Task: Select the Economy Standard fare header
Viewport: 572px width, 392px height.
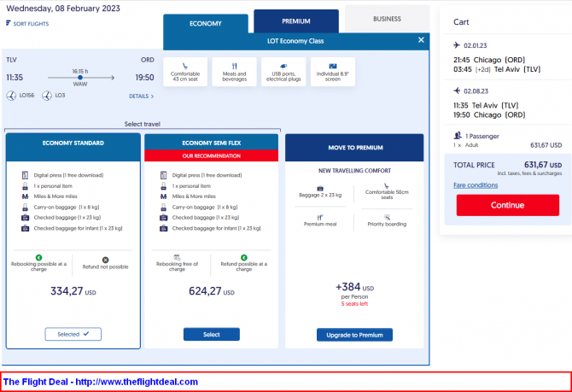Action: 73,147
